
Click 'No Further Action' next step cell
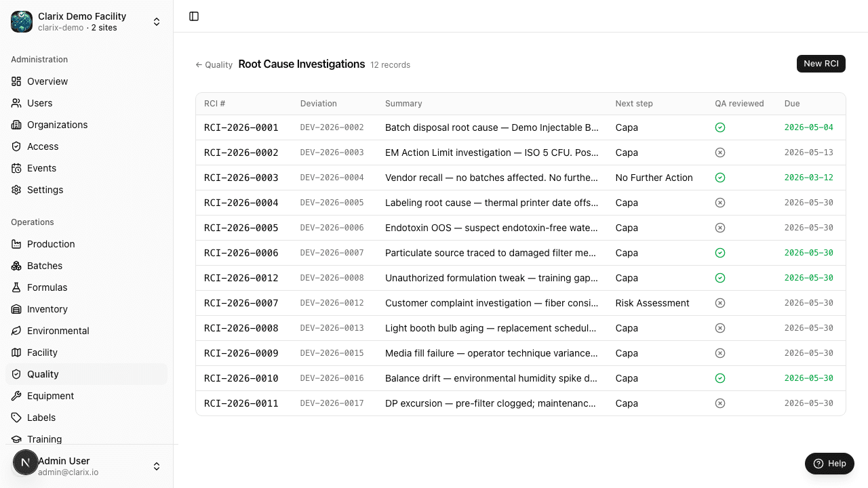click(654, 178)
